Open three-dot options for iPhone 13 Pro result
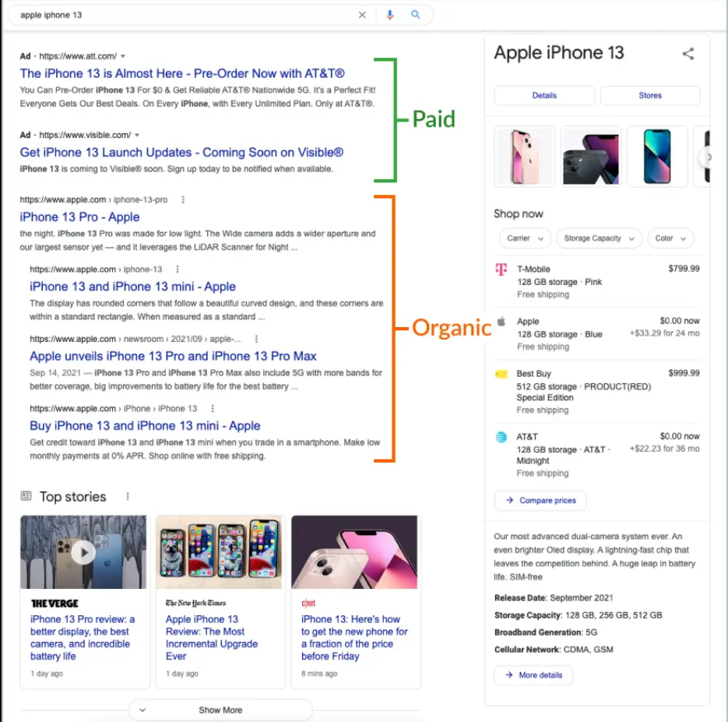Image resolution: width=728 pixels, height=722 pixels. (183, 200)
